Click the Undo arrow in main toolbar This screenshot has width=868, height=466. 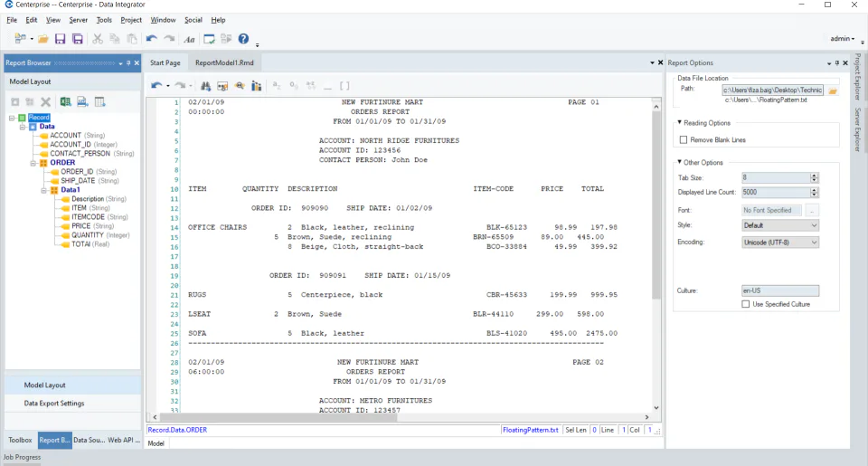point(151,39)
